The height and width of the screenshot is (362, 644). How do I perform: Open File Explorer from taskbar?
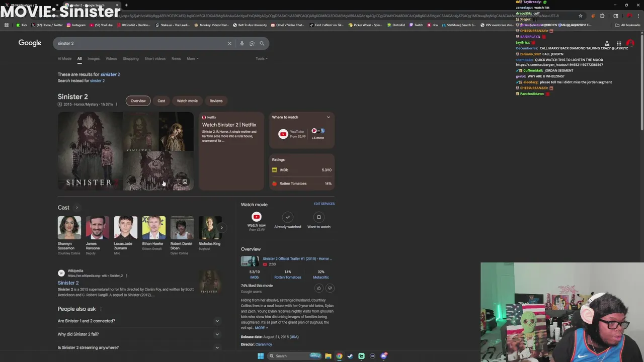328,356
